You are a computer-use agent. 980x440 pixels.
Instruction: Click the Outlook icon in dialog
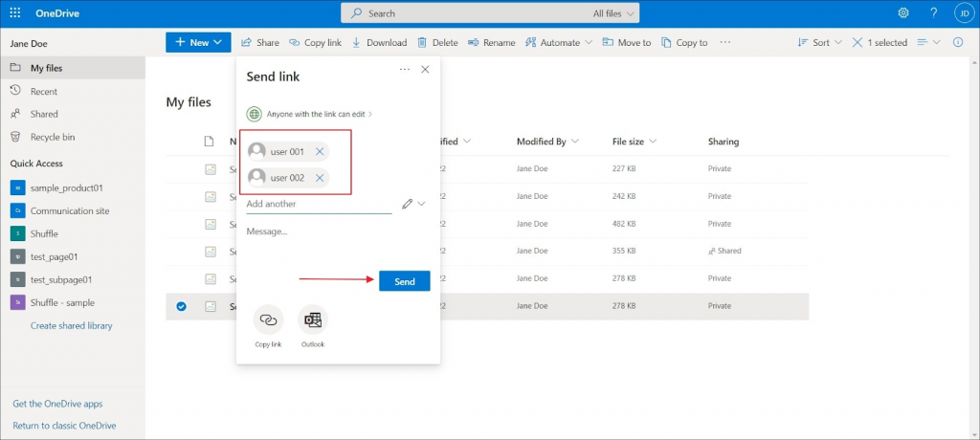(312, 319)
